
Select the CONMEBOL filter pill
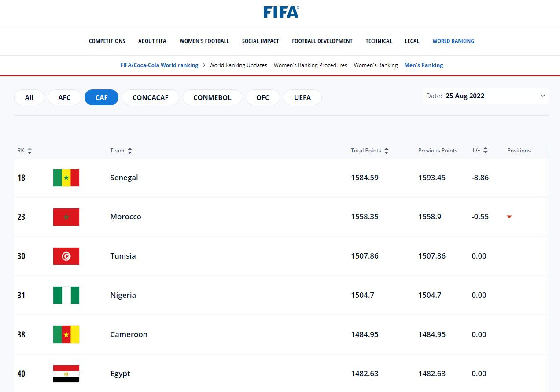[x=212, y=97]
